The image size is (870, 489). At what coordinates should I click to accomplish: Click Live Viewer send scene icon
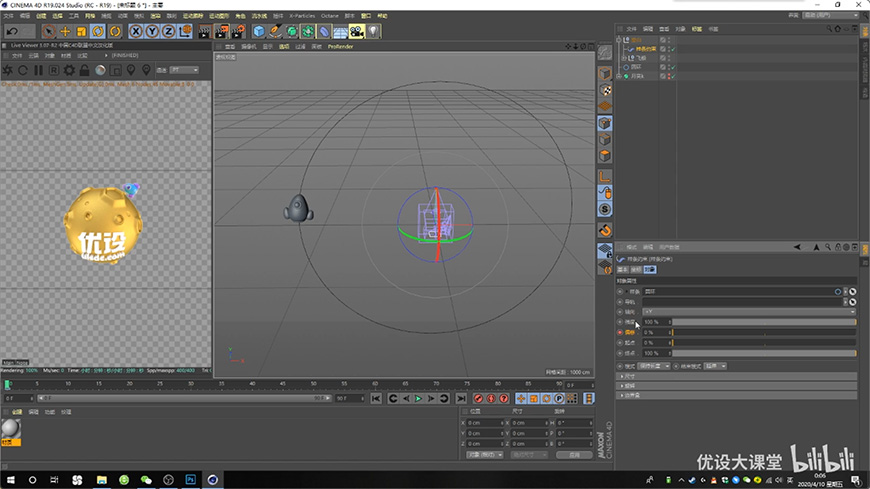coord(8,70)
